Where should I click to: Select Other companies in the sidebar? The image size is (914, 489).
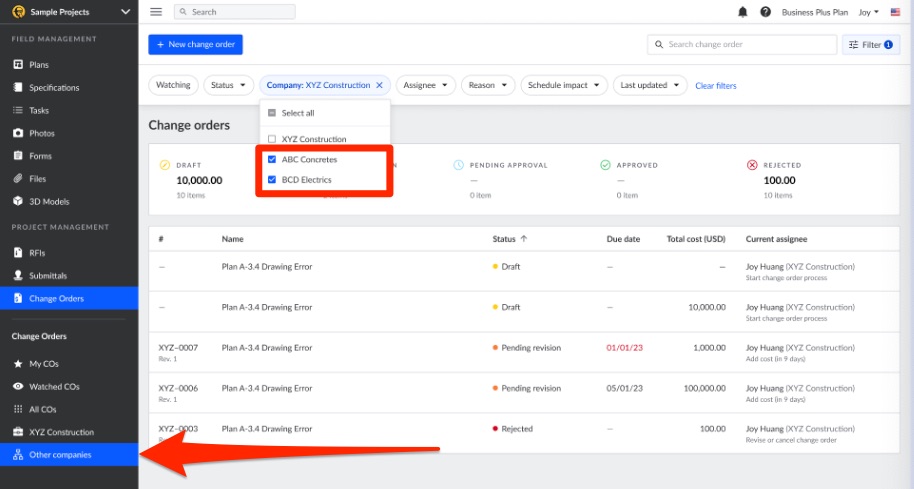[60, 455]
